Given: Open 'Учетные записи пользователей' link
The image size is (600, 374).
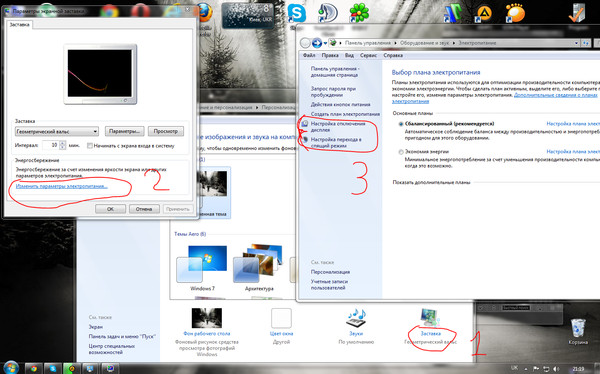Looking at the screenshot, I should [329, 284].
